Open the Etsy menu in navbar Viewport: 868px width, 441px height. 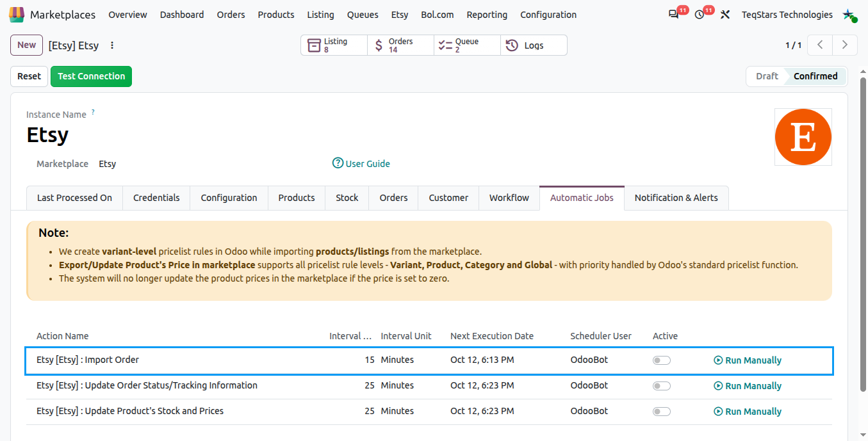(400, 15)
